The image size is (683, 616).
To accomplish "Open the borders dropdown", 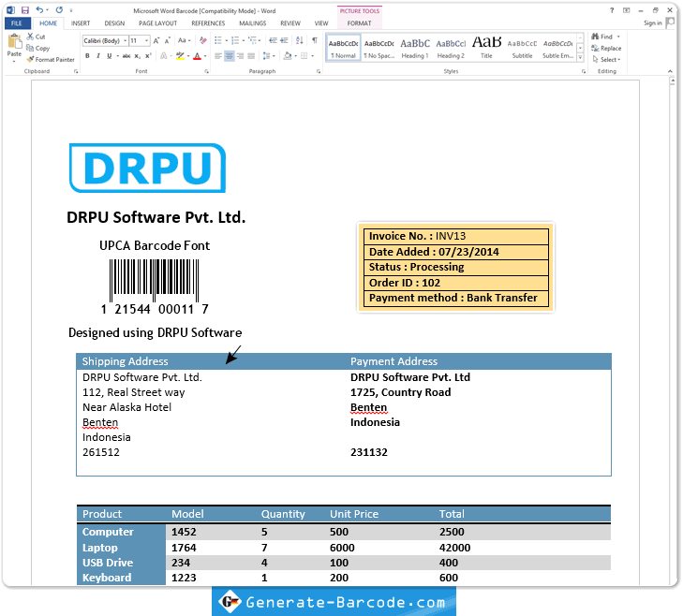I will tap(313, 56).
